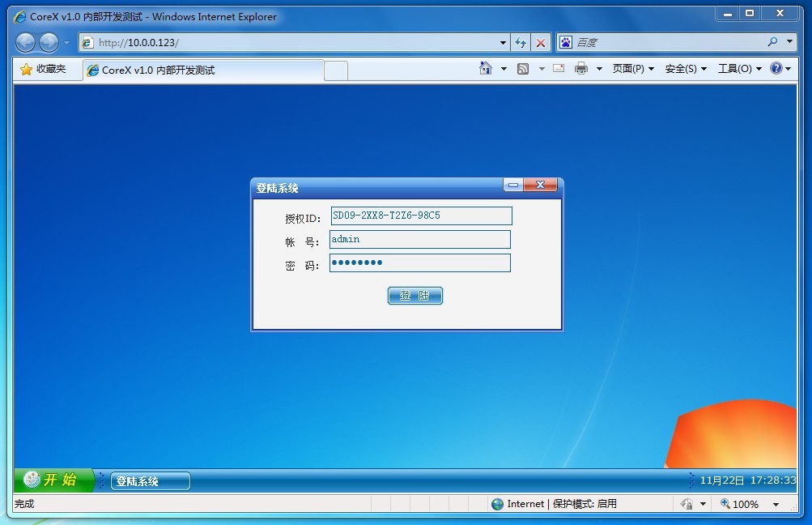The height and width of the screenshot is (525, 812).
Task: Open the 安全(S) menu
Action: pyautogui.click(x=686, y=69)
